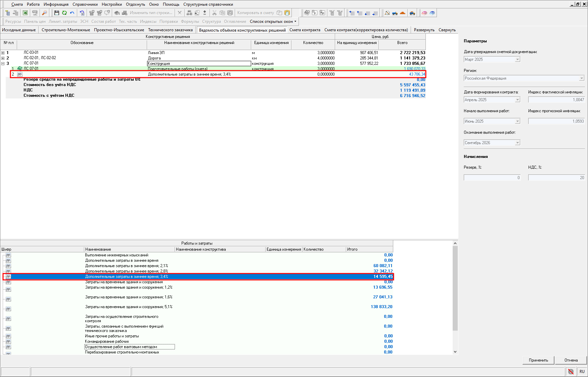Collapse row 3 ЛС 07-01 tree node
Image resolution: width=588 pixels, height=377 pixels.
pos(3,64)
